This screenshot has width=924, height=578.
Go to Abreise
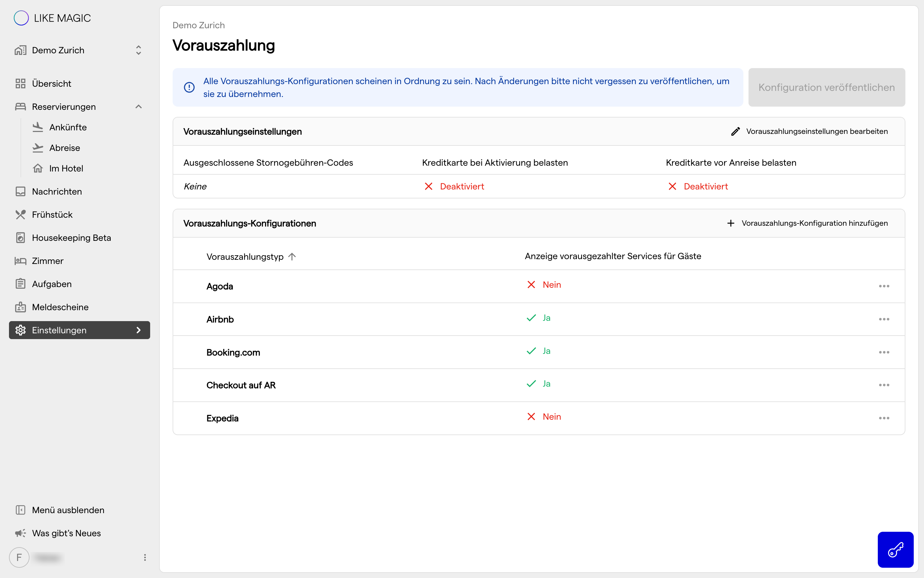[x=64, y=148]
